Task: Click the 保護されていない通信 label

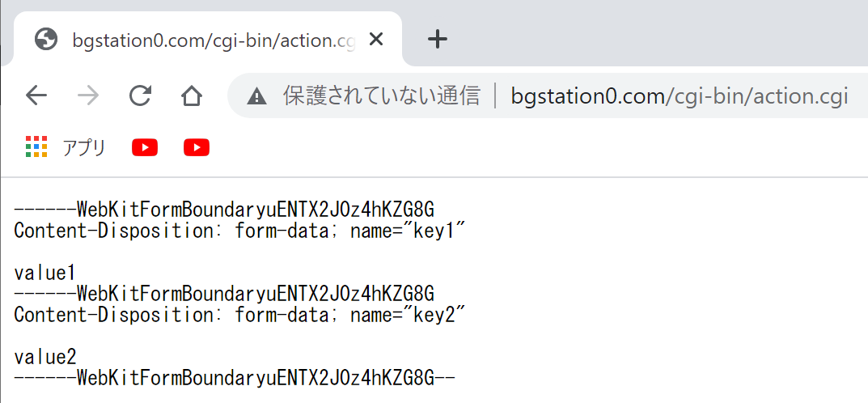Action: 381,95
